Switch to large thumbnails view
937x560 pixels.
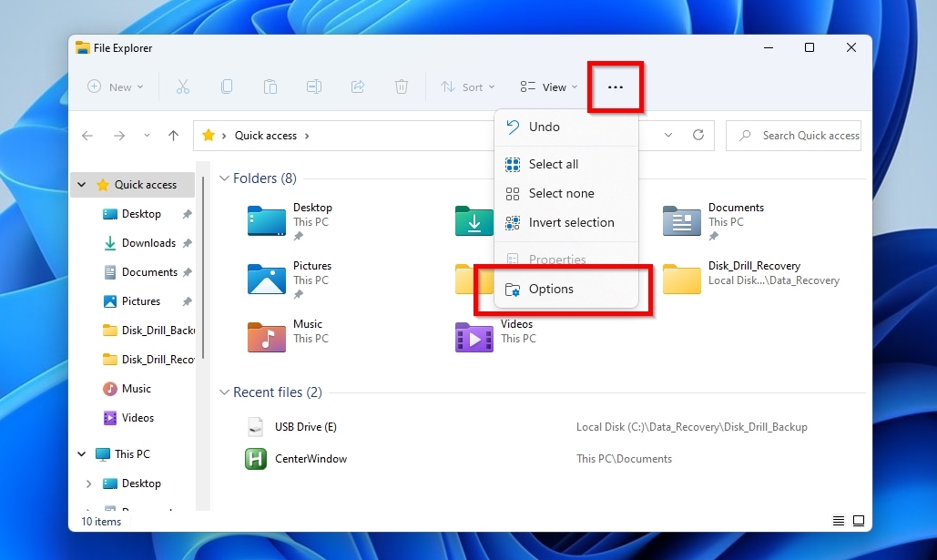(x=859, y=520)
